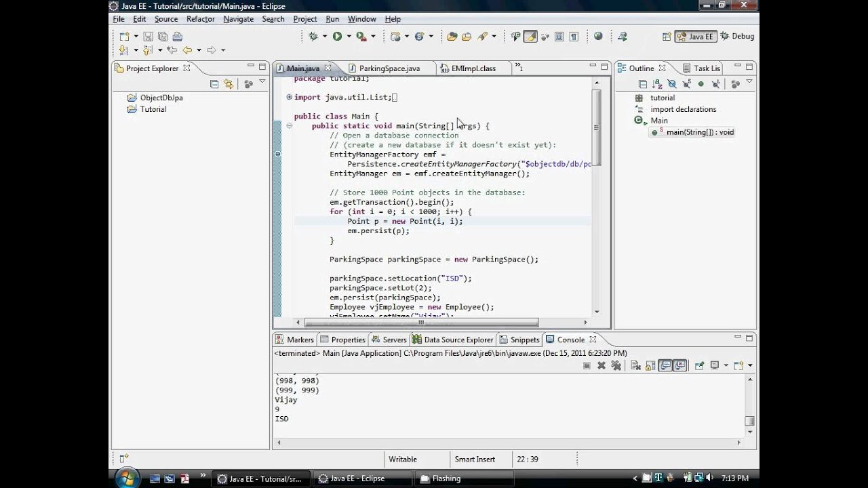Click the Back navigation yellow arrow
Viewport: 868px width, 488px height.
pyautogui.click(x=187, y=50)
